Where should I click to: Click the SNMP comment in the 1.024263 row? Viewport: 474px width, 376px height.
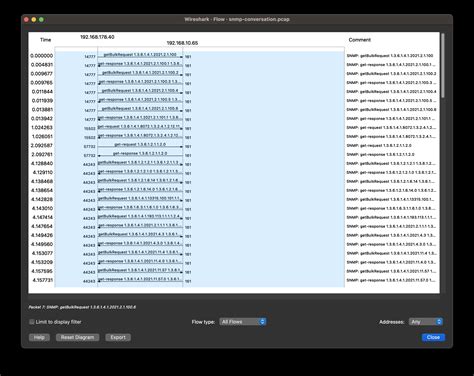(391, 128)
